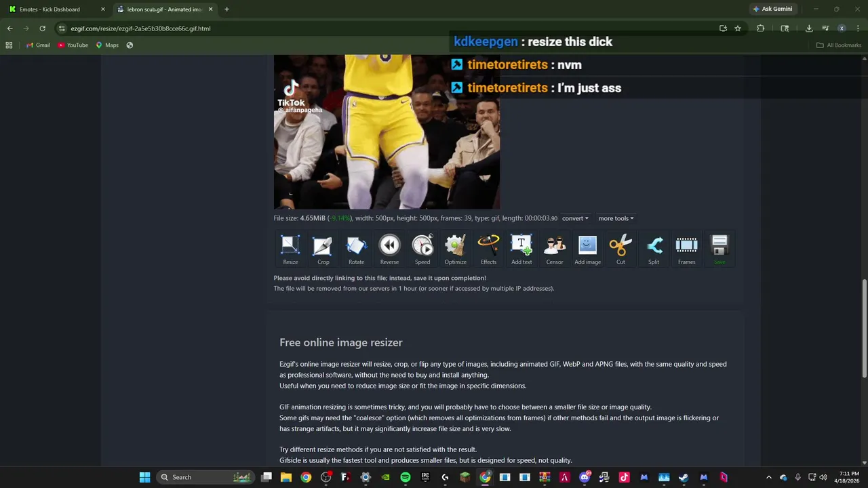868x488 pixels.
Task: Launch Epic Games from taskbar
Action: (425, 477)
